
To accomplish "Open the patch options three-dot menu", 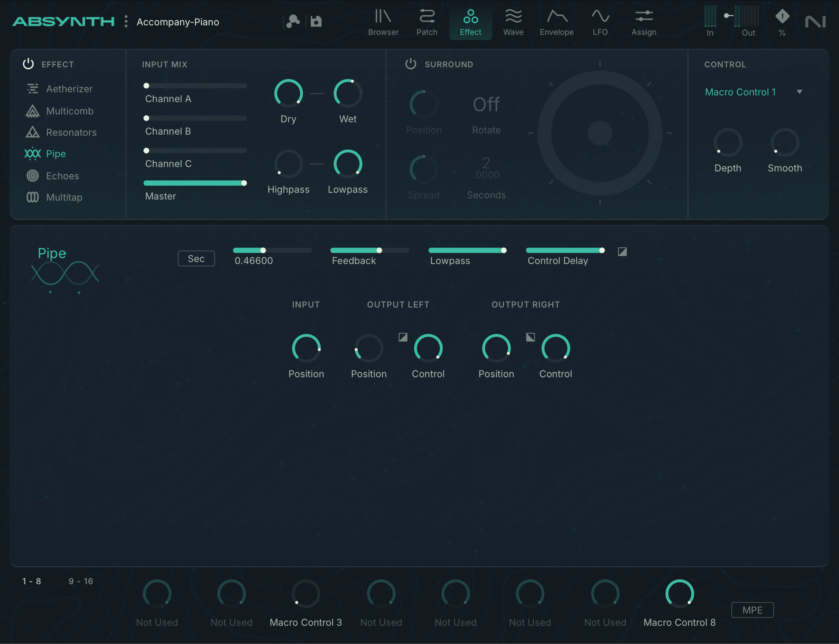I will coord(126,21).
